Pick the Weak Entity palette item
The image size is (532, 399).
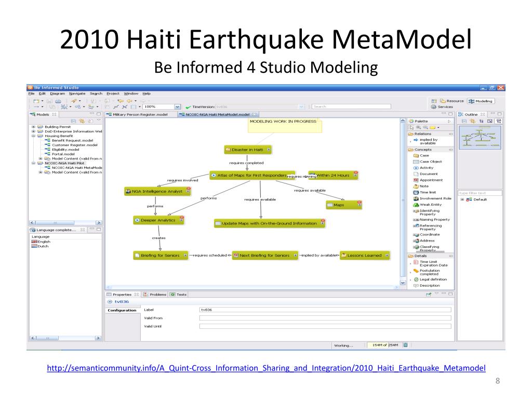click(x=428, y=205)
